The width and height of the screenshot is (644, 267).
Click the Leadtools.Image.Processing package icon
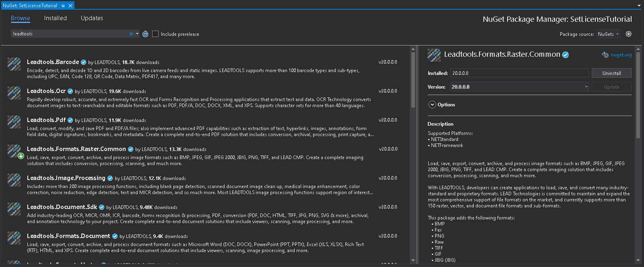(14, 180)
